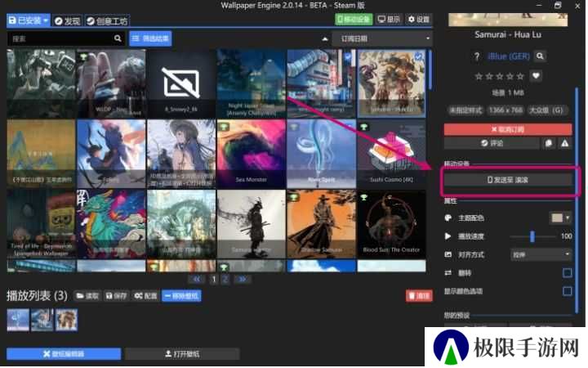Click the 打开壁纸 (Open Wallpaper) button

[x=182, y=354]
